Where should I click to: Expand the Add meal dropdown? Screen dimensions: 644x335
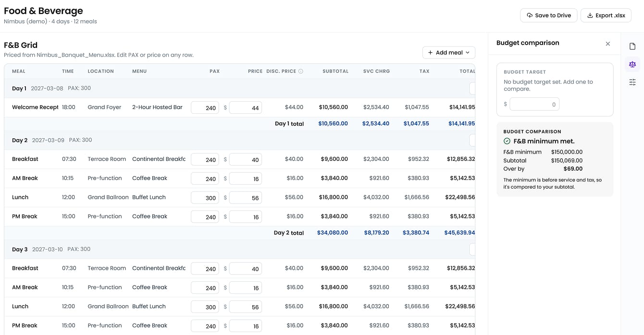[x=449, y=53]
